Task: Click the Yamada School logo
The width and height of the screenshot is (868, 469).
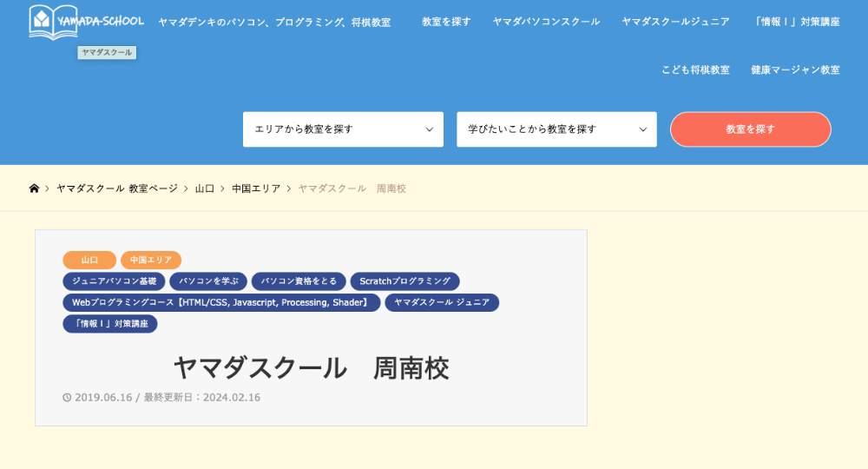Action: (x=86, y=23)
